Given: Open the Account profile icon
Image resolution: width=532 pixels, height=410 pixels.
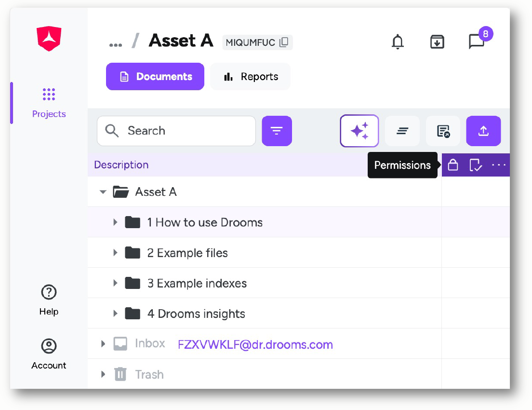Looking at the screenshot, I should coord(49,346).
